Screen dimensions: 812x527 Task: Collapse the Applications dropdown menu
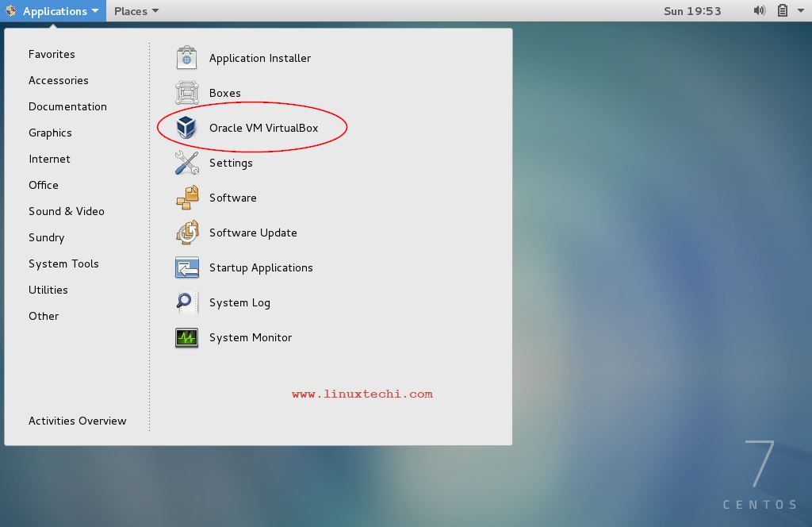pyautogui.click(x=53, y=11)
